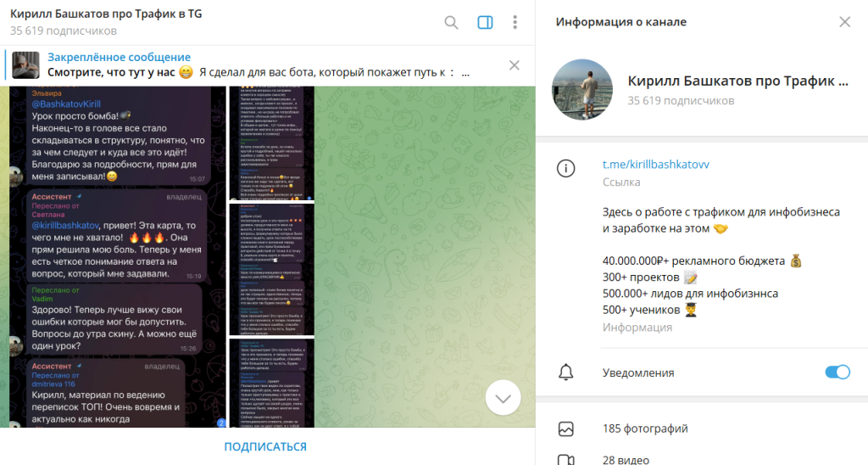
Task: Open the middle-right small screenshot image
Action: pyautogui.click(x=272, y=269)
